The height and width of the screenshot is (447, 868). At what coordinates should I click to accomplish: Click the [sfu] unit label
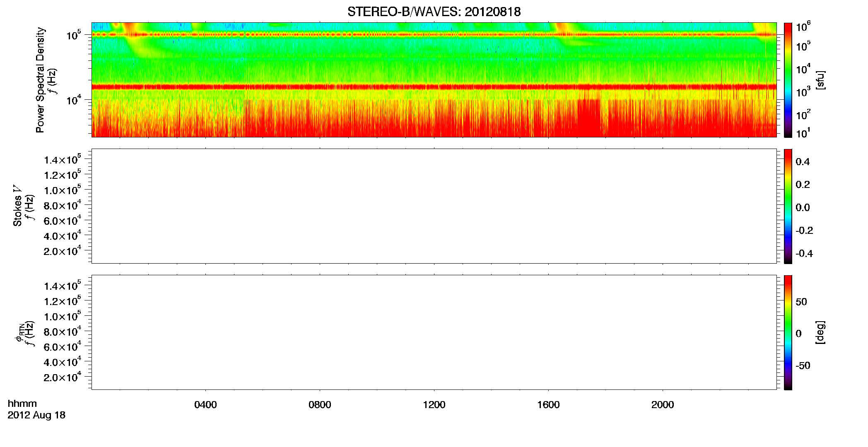820,80
